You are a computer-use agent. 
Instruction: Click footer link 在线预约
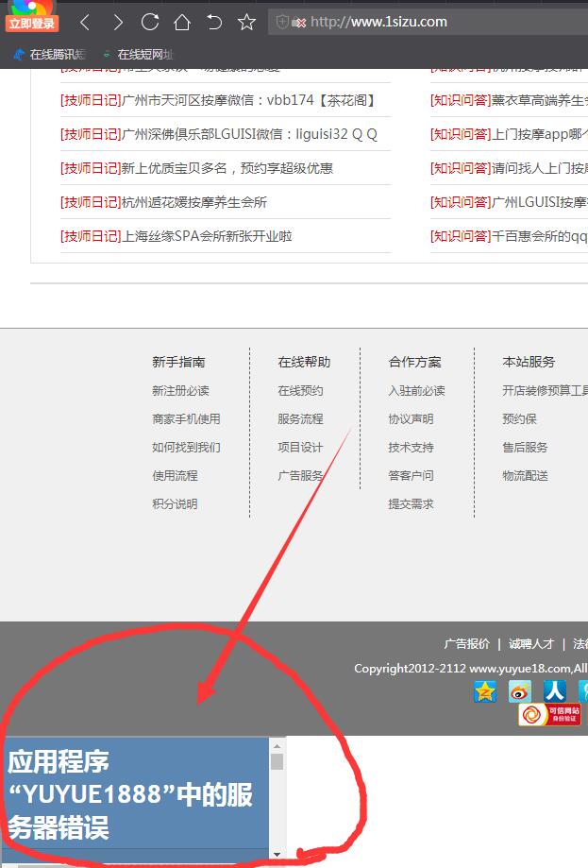click(x=300, y=391)
